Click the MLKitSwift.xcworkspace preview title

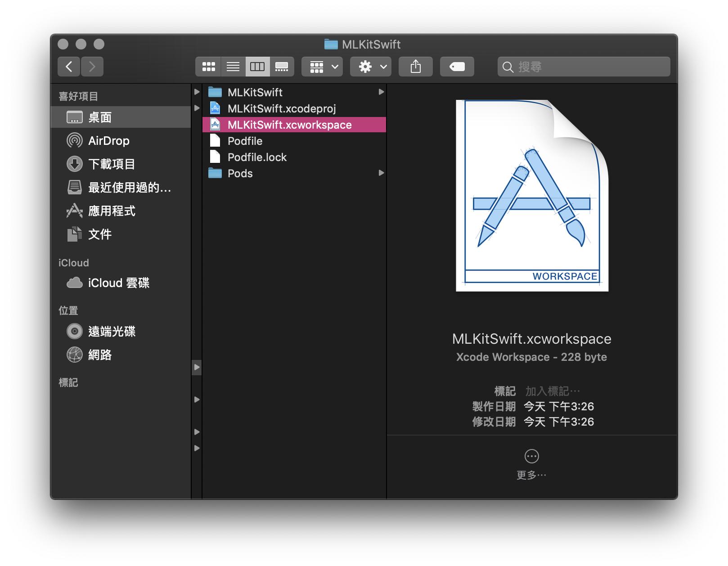click(532, 339)
